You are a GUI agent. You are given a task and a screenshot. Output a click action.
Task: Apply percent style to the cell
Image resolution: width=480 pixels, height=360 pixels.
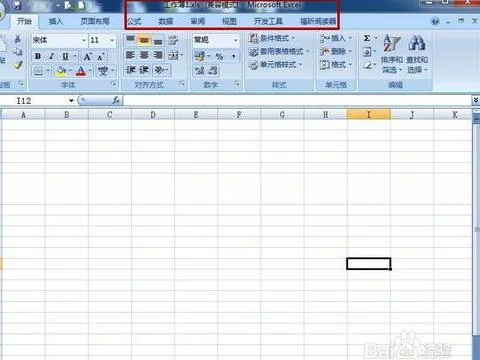pos(219,56)
